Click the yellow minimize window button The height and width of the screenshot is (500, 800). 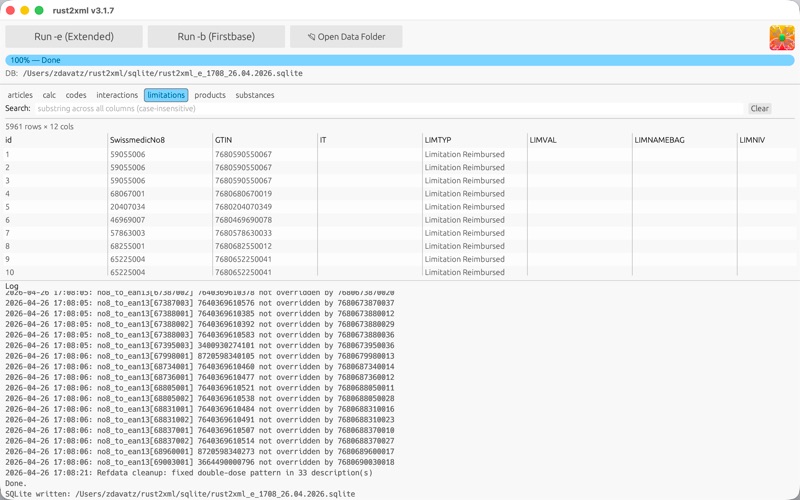pyautogui.click(x=24, y=10)
